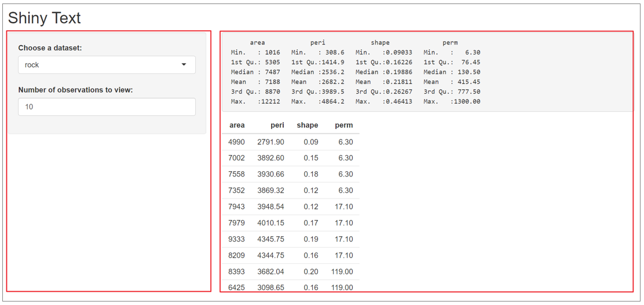Focus the Number of observations input field
Image resolution: width=644 pixels, height=305 pixels.
click(107, 106)
